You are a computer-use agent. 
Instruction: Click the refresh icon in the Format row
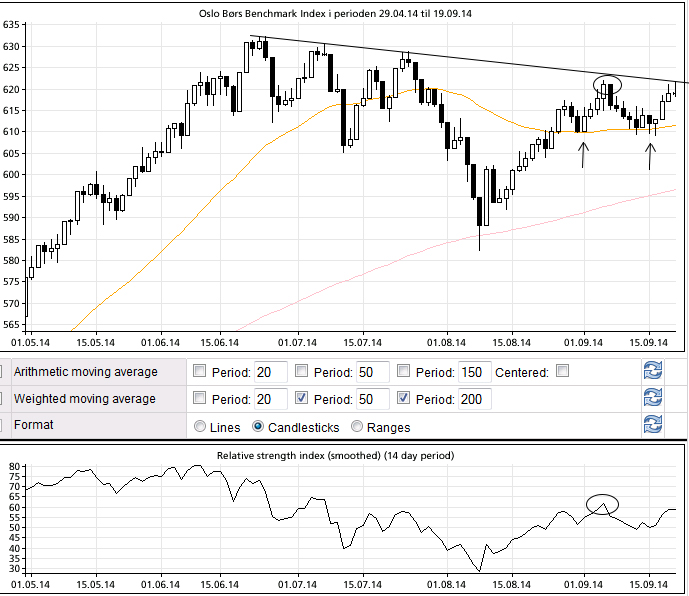pos(652,424)
